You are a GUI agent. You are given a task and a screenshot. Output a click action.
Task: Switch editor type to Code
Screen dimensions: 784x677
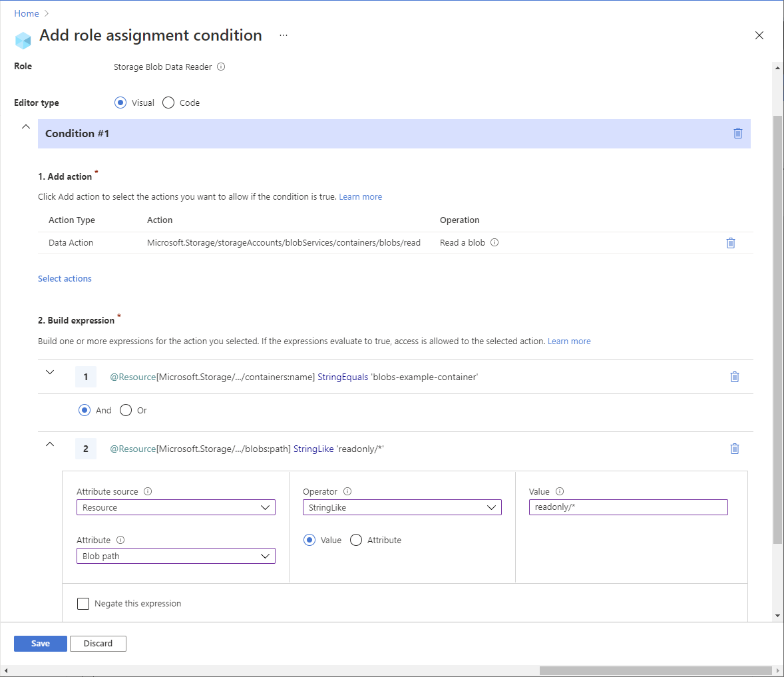click(x=168, y=103)
